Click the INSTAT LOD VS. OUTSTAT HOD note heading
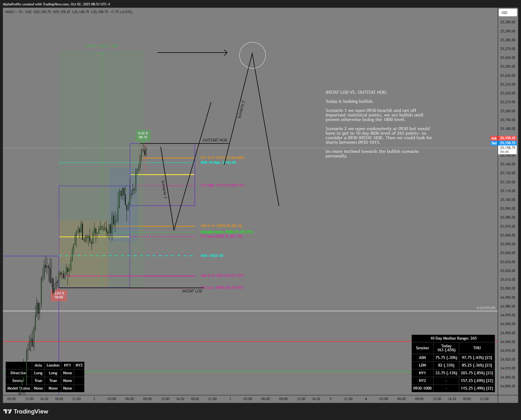Image resolution: width=521 pixels, height=420 pixels. [x=356, y=93]
